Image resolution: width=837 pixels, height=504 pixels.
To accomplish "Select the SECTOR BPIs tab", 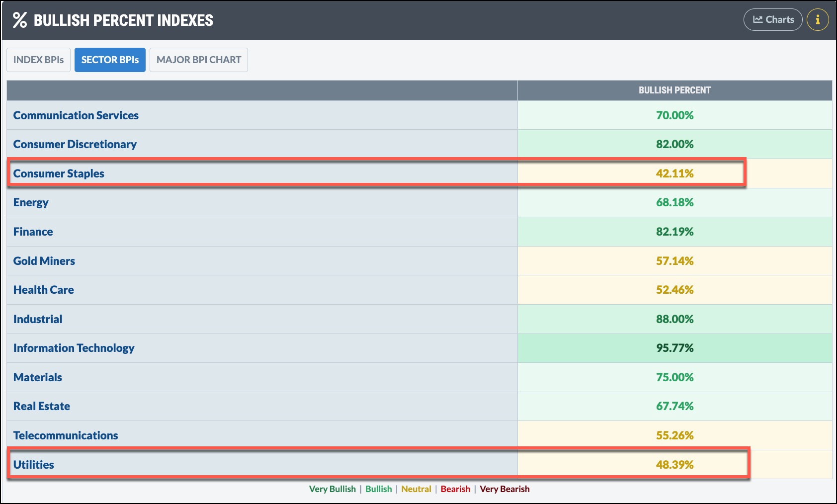I will pyautogui.click(x=110, y=60).
